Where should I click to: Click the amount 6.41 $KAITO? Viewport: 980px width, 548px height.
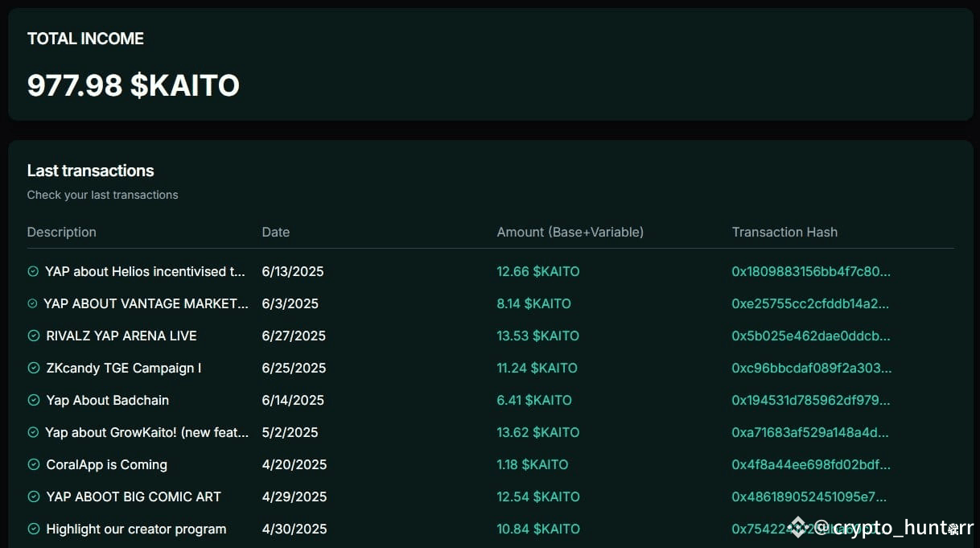[535, 401]
